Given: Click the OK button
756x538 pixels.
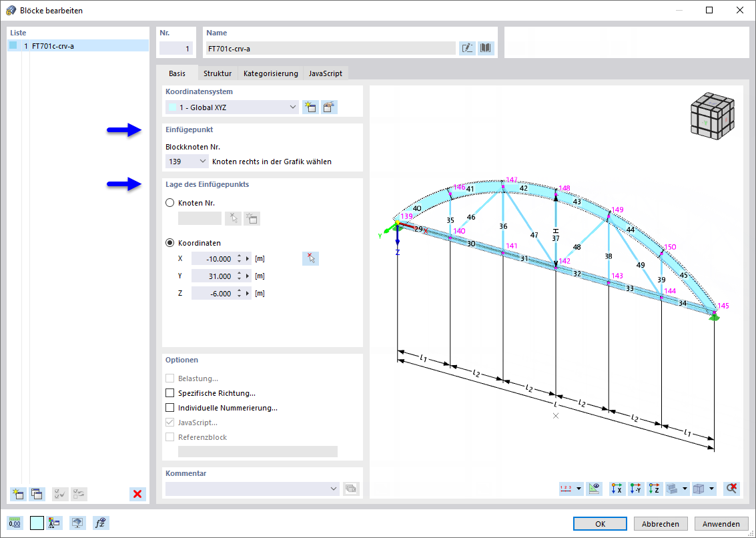Looking at the screenshot, I should [601, 523].
